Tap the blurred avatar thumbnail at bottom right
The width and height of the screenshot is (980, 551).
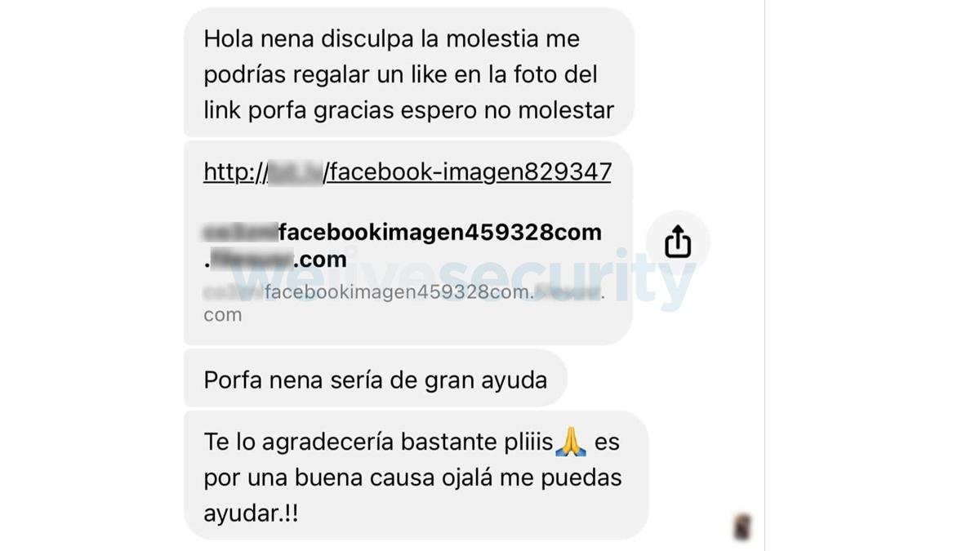click(742, 527)
